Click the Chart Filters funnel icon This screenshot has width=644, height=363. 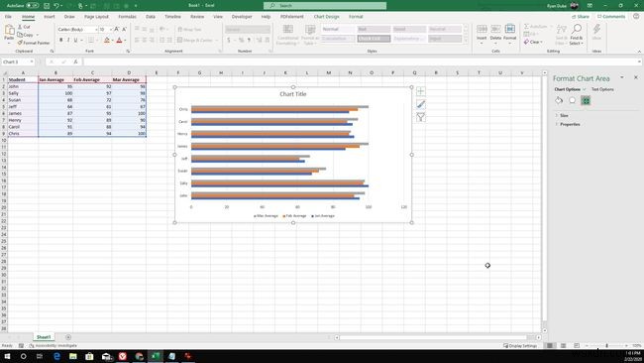420,117
